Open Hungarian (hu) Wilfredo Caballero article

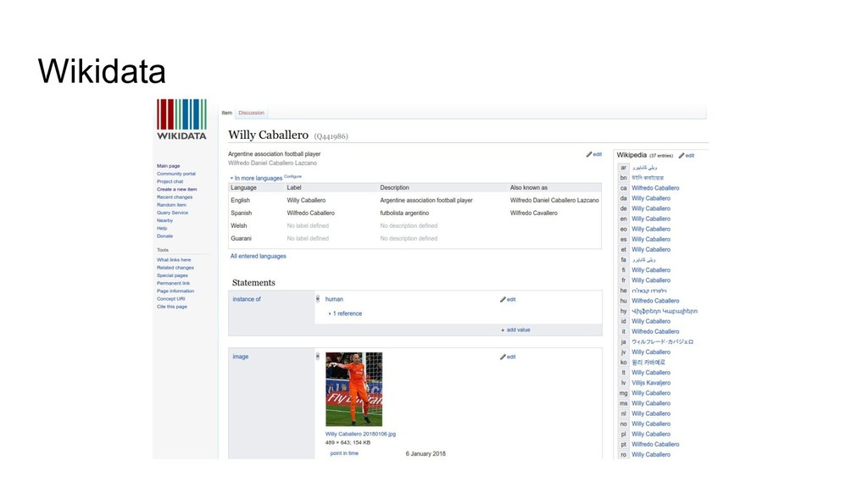tap(655, 301)
